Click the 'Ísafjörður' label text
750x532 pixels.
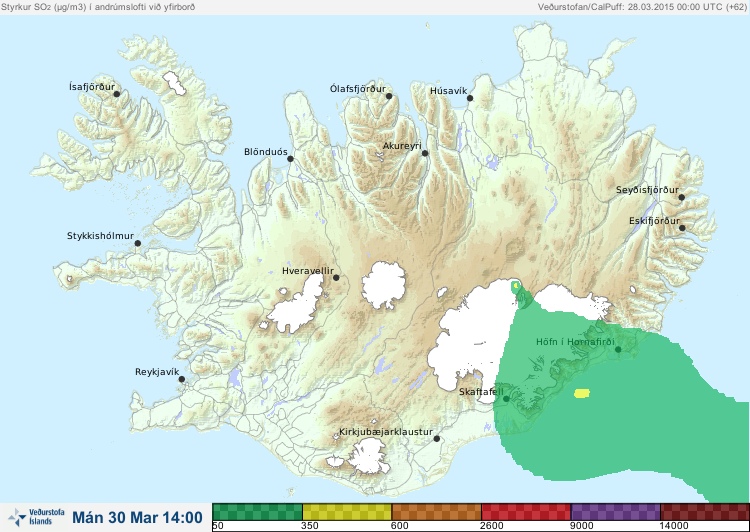click(x=92, y=87)
